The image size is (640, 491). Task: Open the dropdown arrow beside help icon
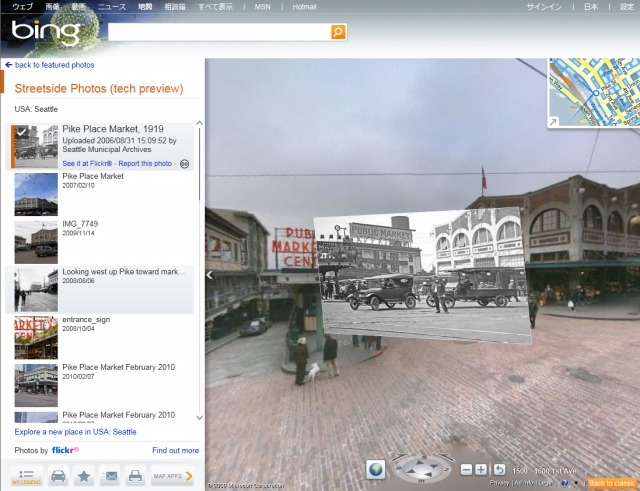coord(576,484)
